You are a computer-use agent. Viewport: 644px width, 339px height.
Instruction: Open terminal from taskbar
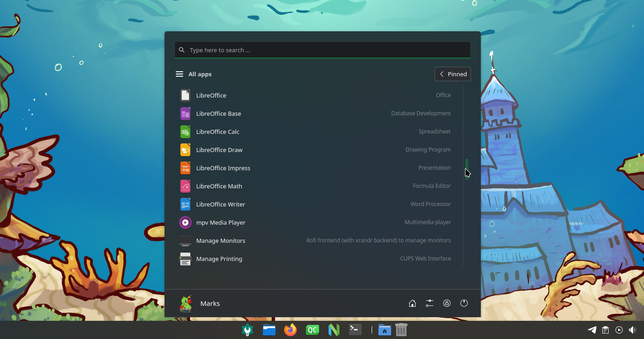click(355, 330)
